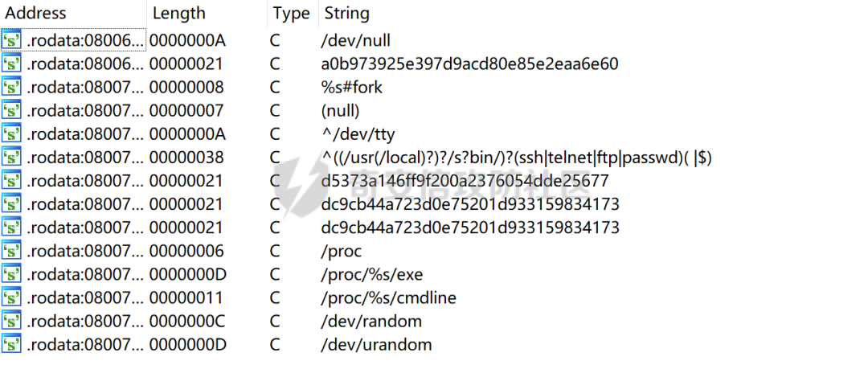Select the icon beside /proc/%s/exe entry
The width and height of the screenshot is (868, 369).
(x=11, y=274)
